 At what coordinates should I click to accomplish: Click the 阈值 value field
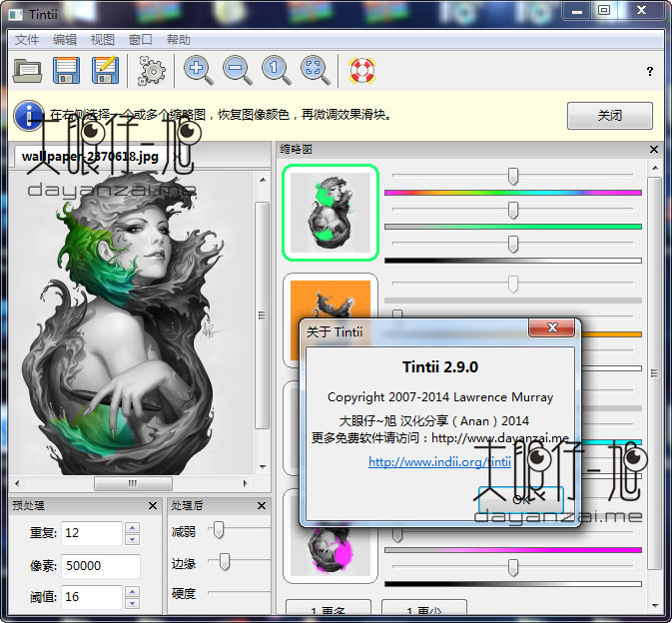[92, 597]
